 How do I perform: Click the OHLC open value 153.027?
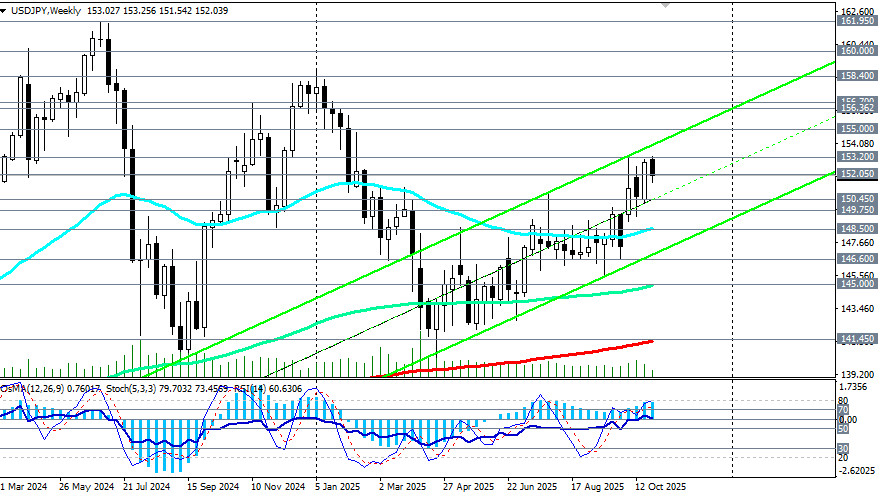[105, 11]
